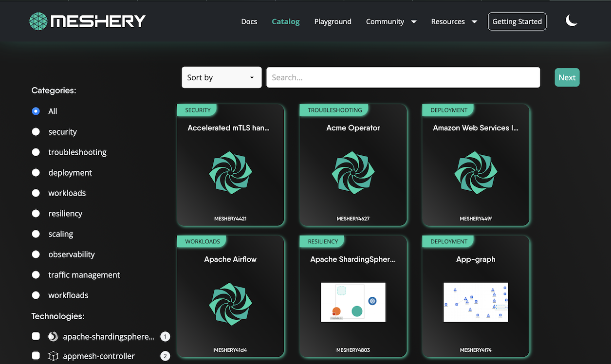Select the security category radio button
The height and width of the screenshot is (364, 611).
36,131
